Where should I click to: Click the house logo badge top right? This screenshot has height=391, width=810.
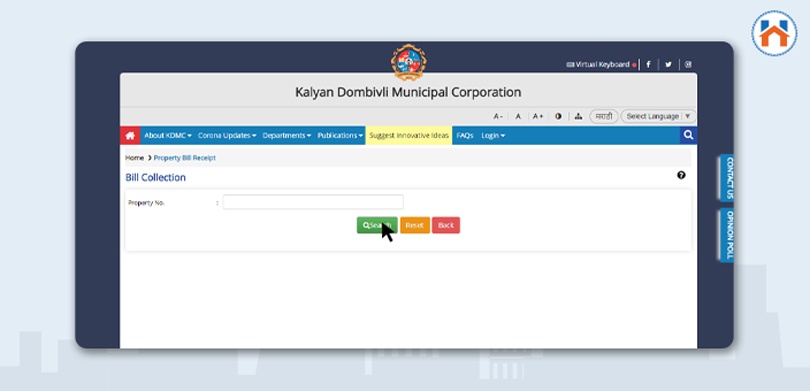click(774, 33)
